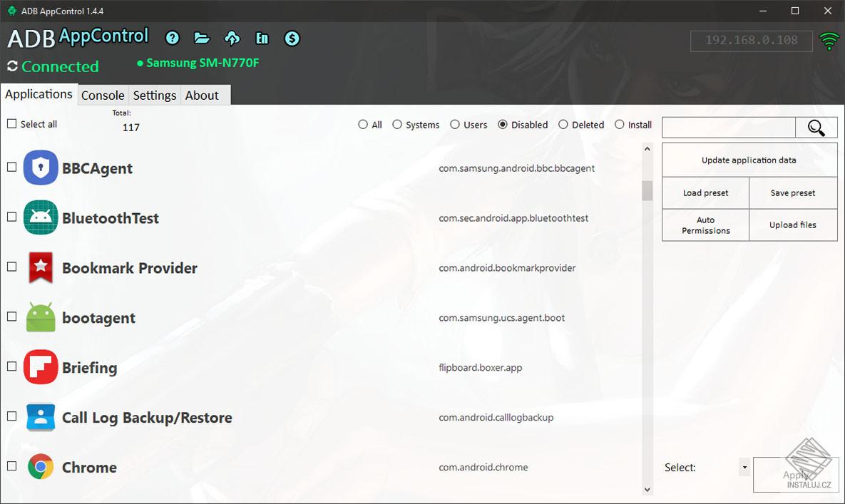Click the application search input field
Screen dimensions: 845x504
729,128
